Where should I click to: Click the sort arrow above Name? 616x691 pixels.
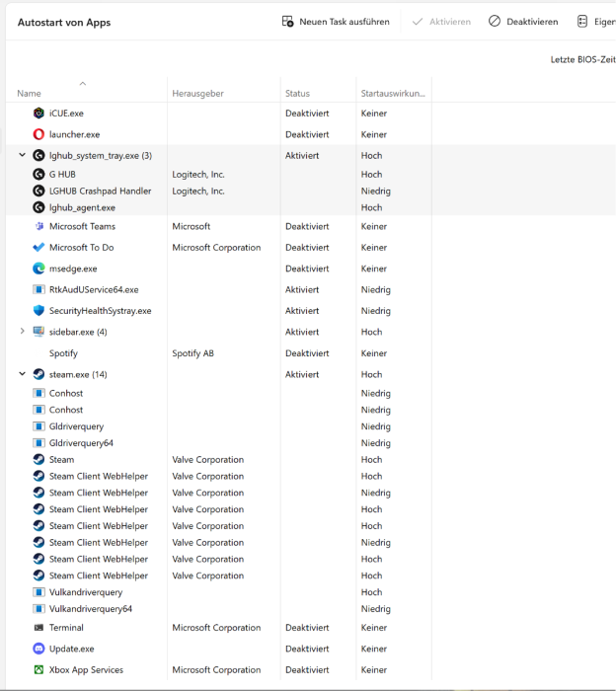pyautogui.click(x=82, y=83)
